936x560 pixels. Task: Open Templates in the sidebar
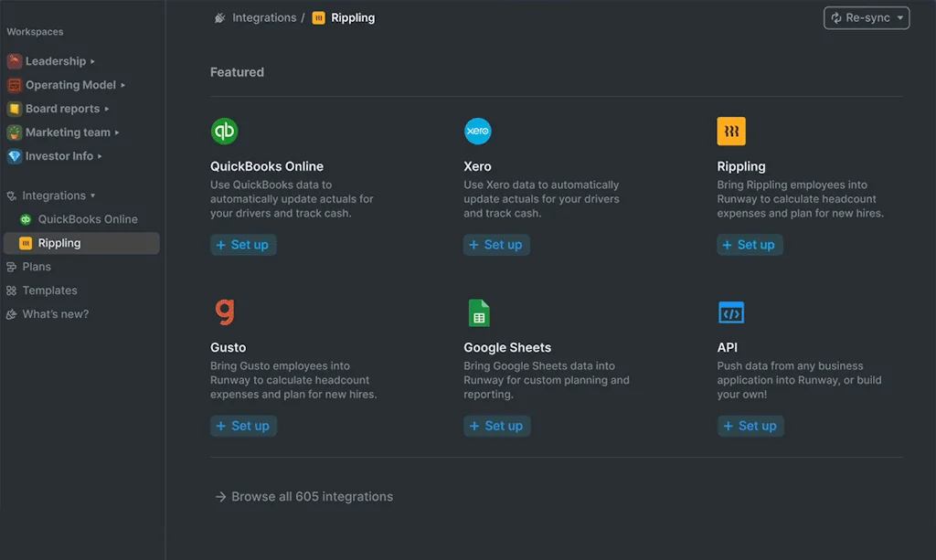tap(49, 291)
